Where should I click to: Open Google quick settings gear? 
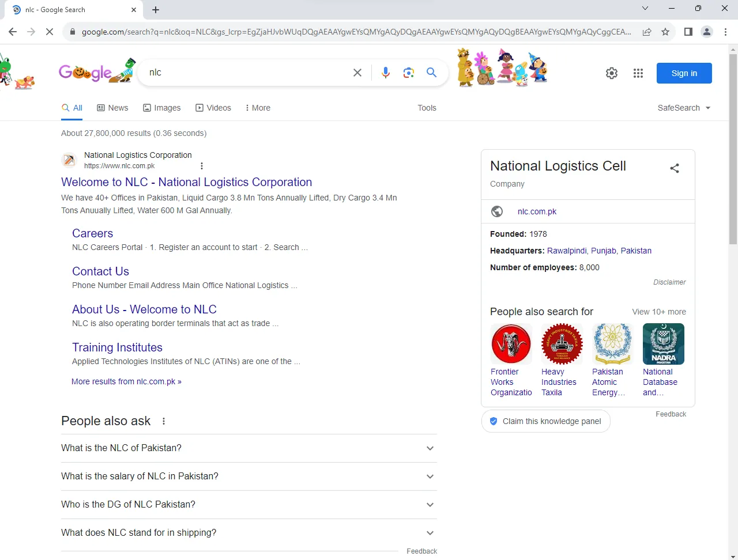click(612, 73)
